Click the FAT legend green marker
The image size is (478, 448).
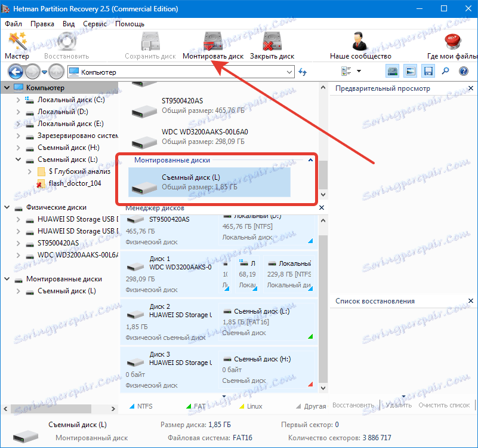(x=189, y=407)
